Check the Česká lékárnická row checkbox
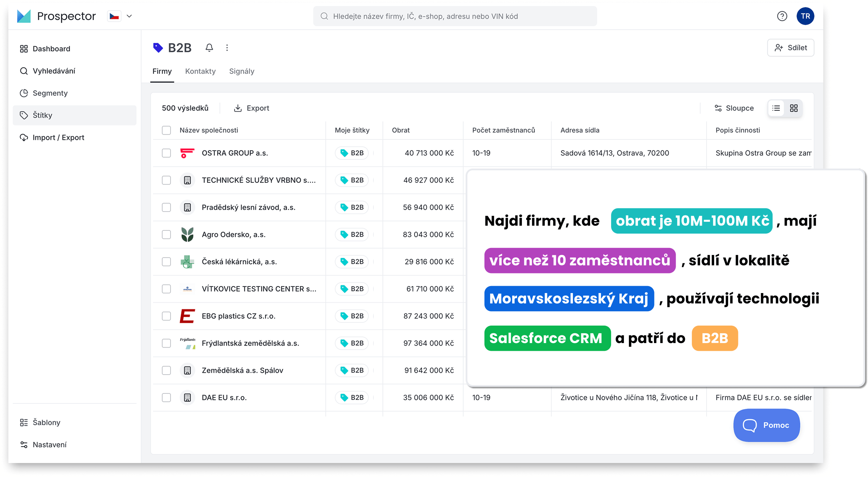This screenshot has height=477, width=868. pyautogui.click(x=166, y=262)
